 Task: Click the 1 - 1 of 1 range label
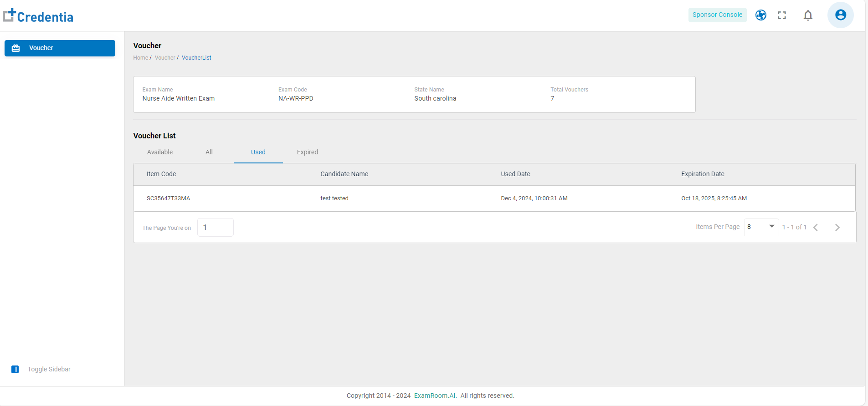(794, 227)
